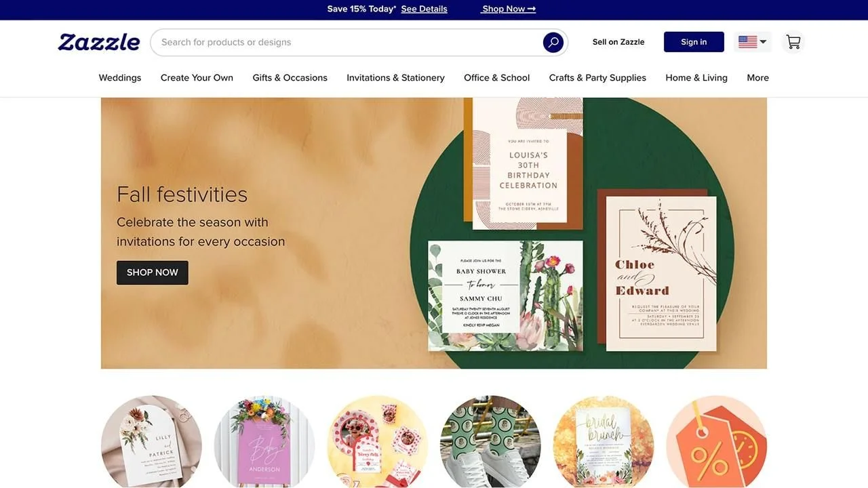Screen dimensions: 868x488
Task: Open the shopping cart icon
Action: pyautogui.click(x=793, y=42)
